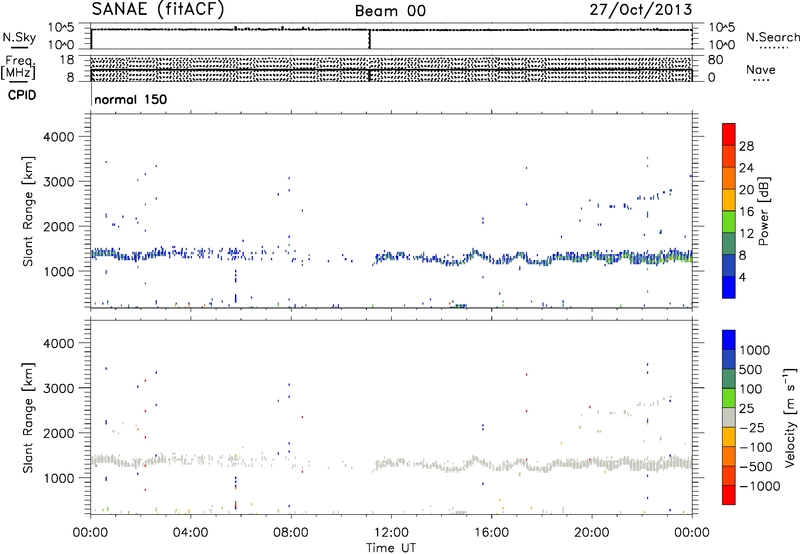Screen dimensions: 800x554
Task: Click the red top segment of Power colorbar
Action: 729,134
